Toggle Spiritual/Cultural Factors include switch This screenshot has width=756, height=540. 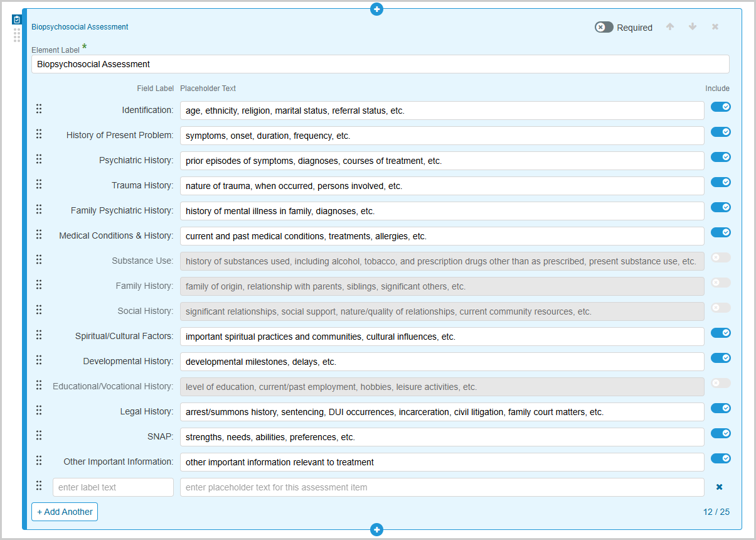[x=721, y=333]
